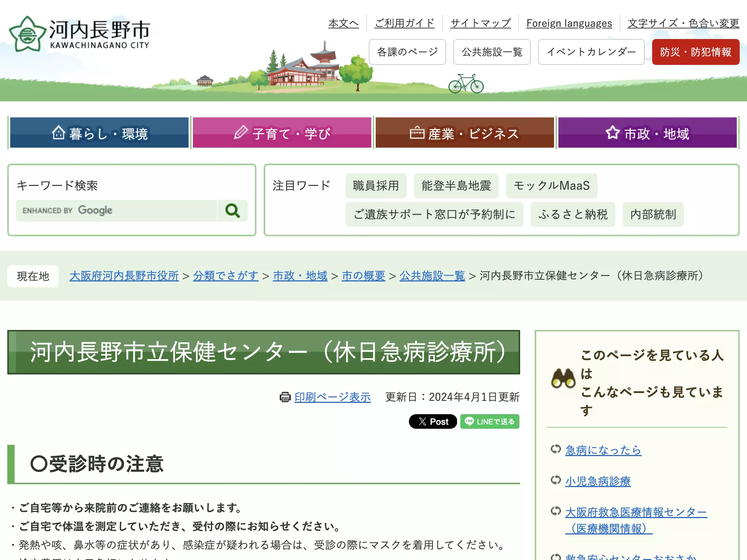The image size is (747, 560).
Task: Open 印刷ページ表示 link
Action: click(333, 397)
